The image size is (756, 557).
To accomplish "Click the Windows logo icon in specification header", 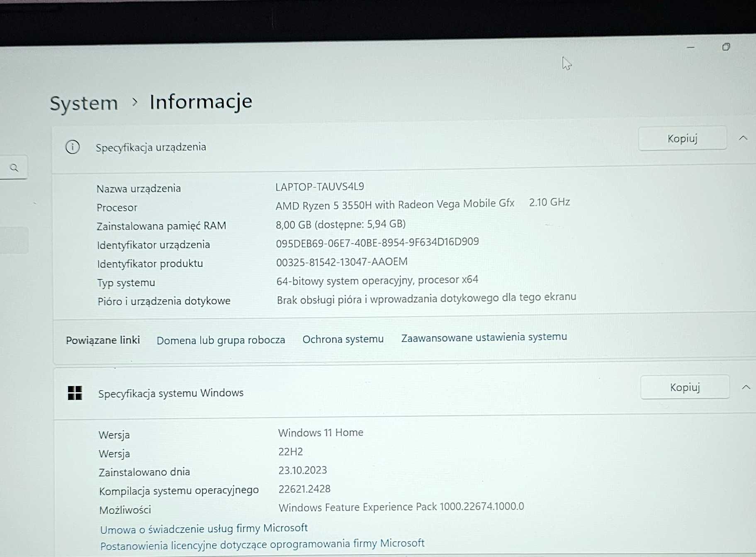I will 75,393.
